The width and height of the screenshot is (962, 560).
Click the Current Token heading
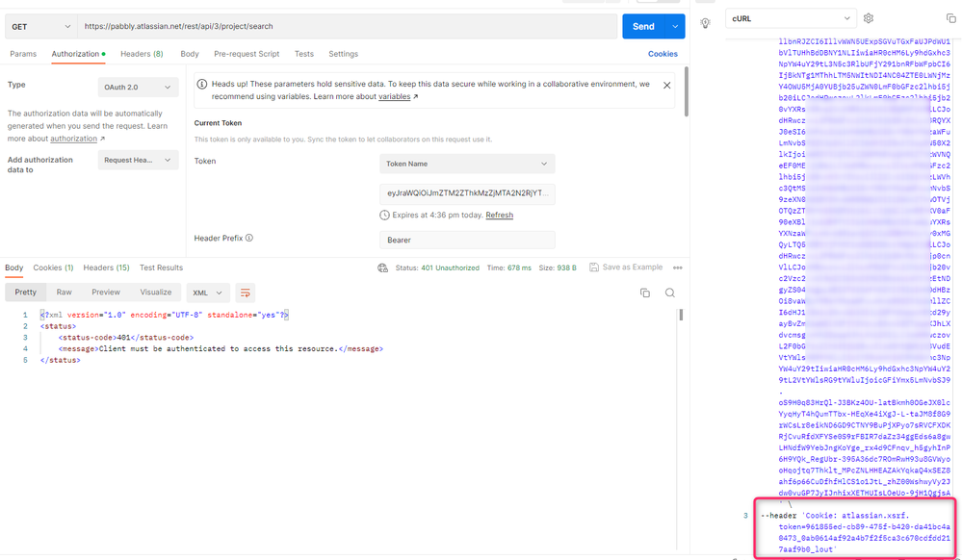tap(218, 123)
